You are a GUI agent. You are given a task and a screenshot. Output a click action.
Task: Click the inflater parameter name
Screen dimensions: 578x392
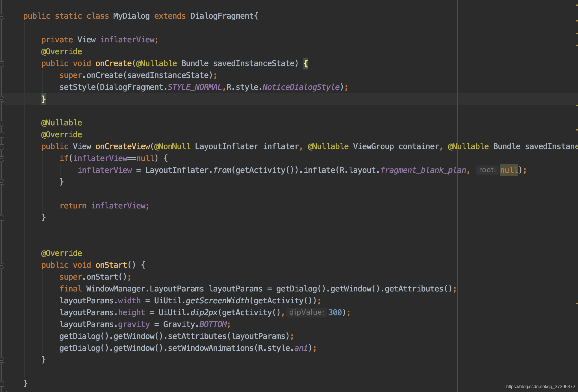tap(281, 147)
